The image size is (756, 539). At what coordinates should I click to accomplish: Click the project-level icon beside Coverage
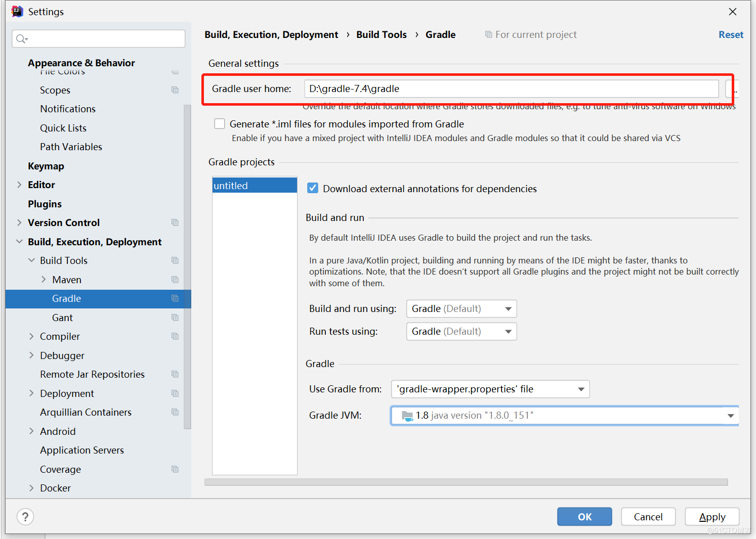click(175, 469)
